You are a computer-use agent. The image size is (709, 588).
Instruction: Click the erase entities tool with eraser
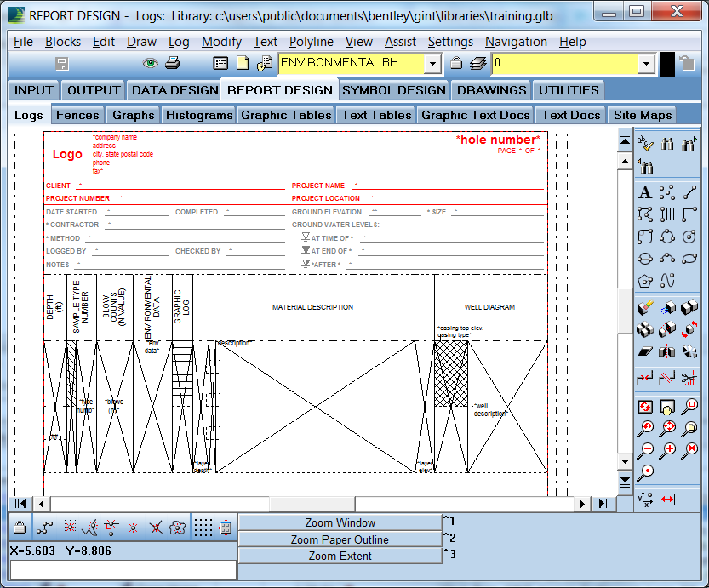pos(645,307)
